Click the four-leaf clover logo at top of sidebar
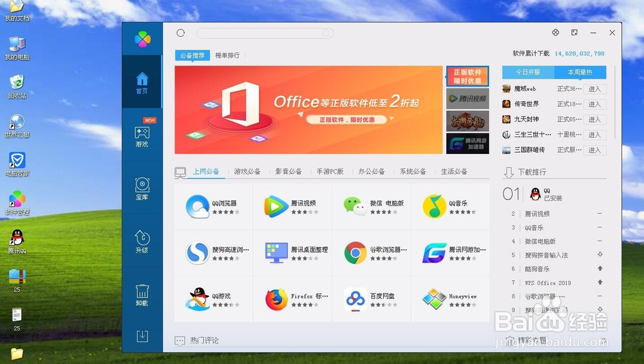Screen dimensions: 644x364 (142, 39)
